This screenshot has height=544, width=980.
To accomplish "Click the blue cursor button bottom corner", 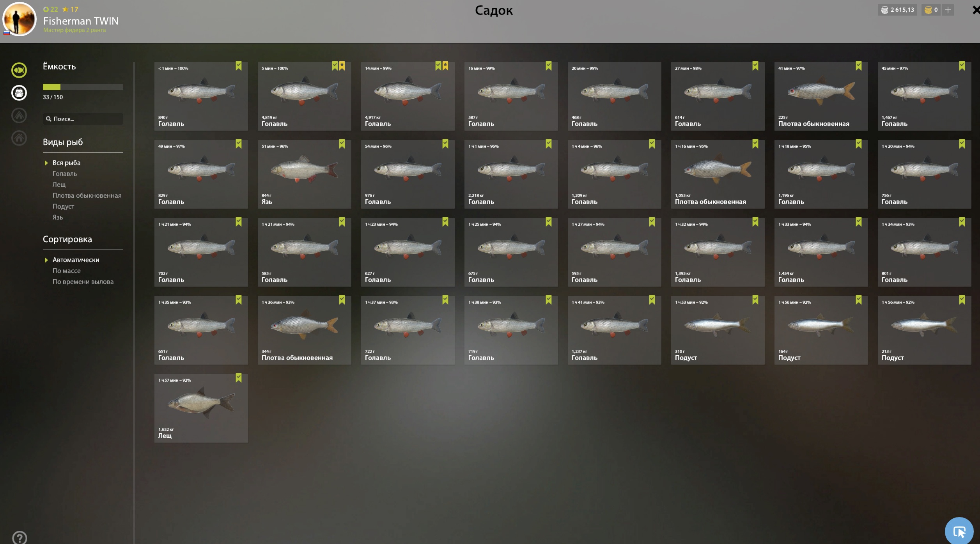I will click(x=959, y=531).
